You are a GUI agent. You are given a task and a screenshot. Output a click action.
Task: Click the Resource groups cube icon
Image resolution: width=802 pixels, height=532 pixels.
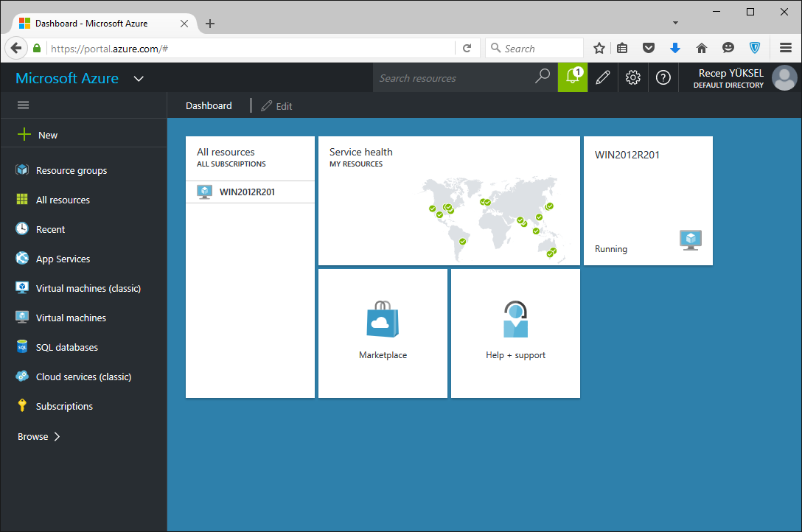[22, 169]
